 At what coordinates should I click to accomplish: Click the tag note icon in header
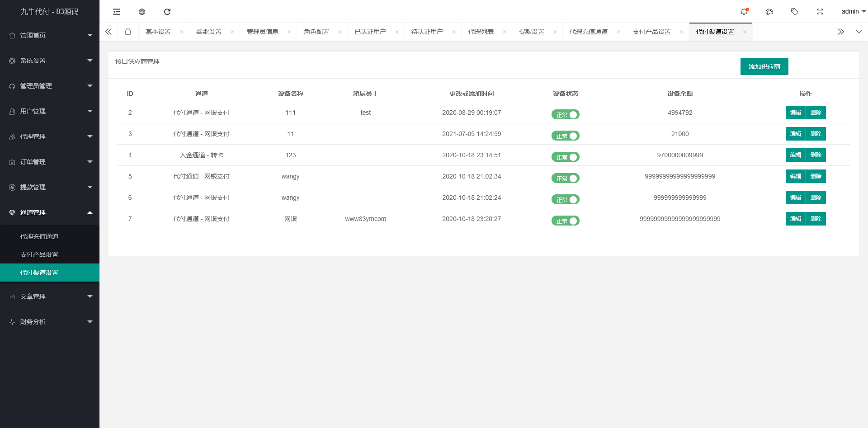coord(794,12)
